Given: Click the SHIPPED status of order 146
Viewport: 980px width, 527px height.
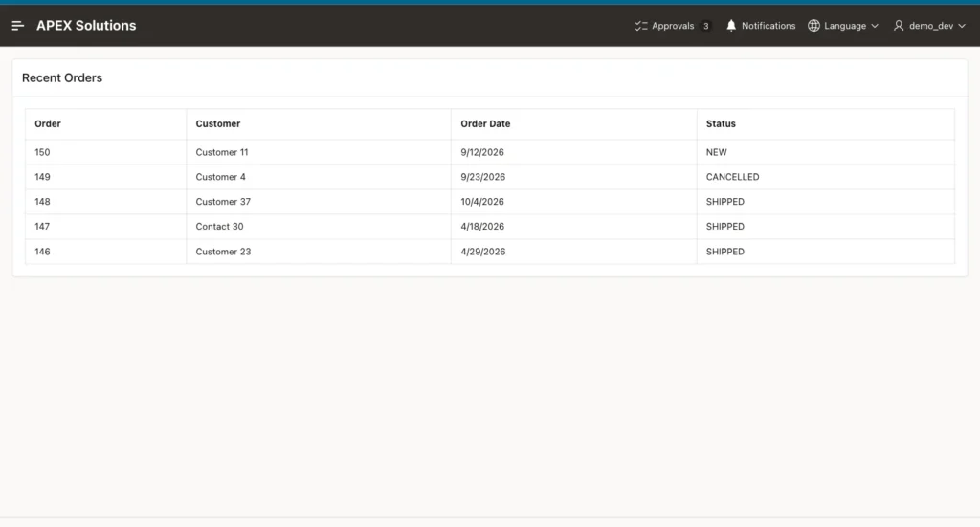Looking at the screenshot, I should point(725,252).
